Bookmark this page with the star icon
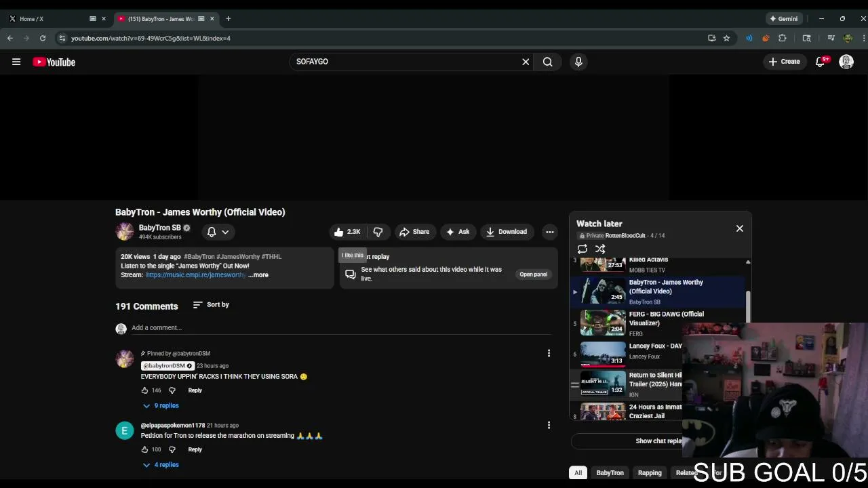The width and height of the screenshot is (868, 488). [x=726, y=38]
